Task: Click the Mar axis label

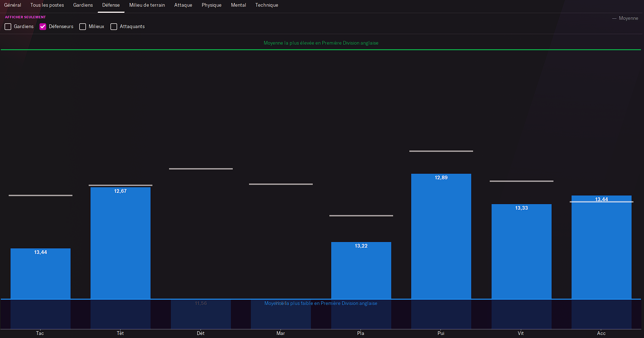Action: pos(281,333)
